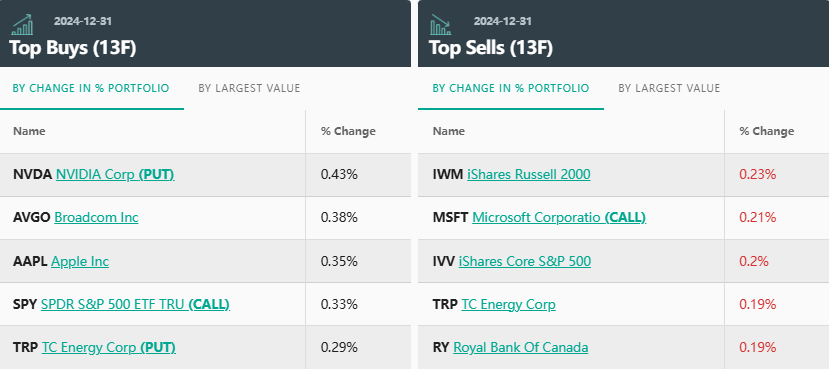Open TC Energy Corp (PUT) link in Top Buys
Image resolution: width=829 pixels, height=369 pixels.
click(109, 348)
